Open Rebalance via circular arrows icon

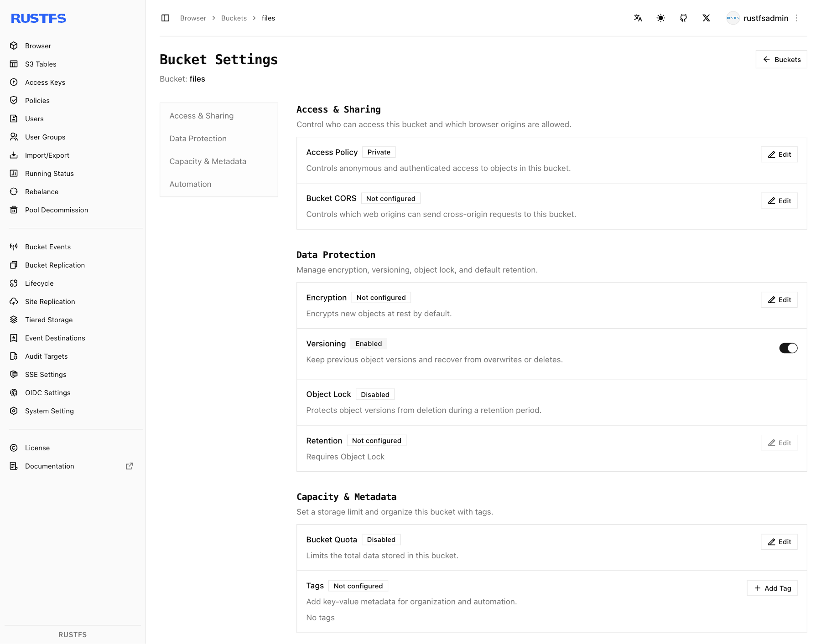tap(14, 192)
